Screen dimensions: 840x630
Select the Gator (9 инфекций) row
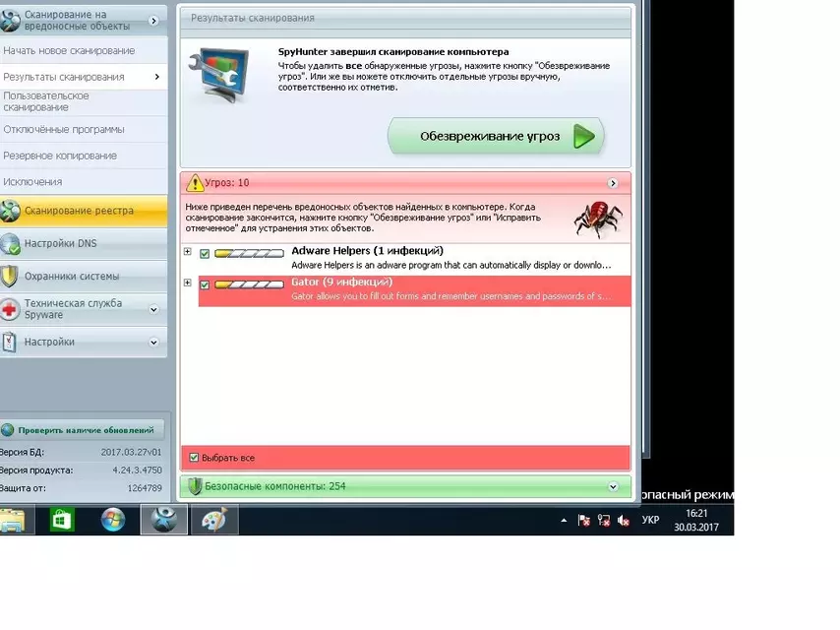(x=415, y=290)
